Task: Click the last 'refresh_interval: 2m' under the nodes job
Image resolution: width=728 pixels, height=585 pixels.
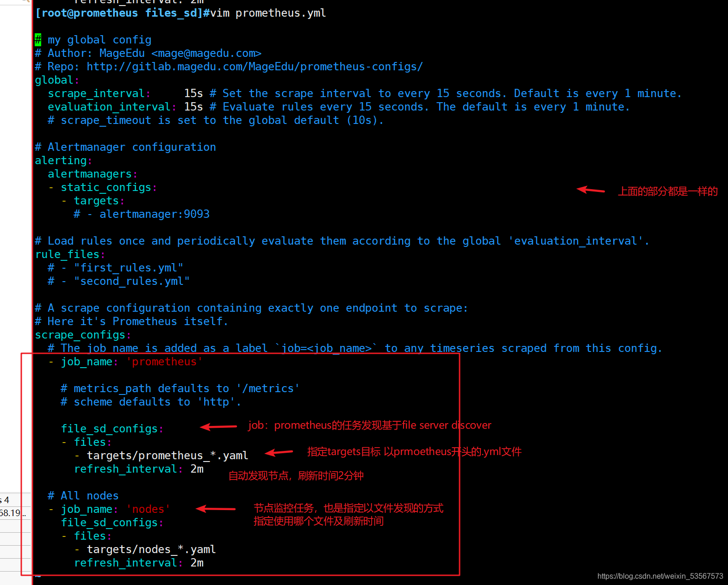Action: coord(139,563)
